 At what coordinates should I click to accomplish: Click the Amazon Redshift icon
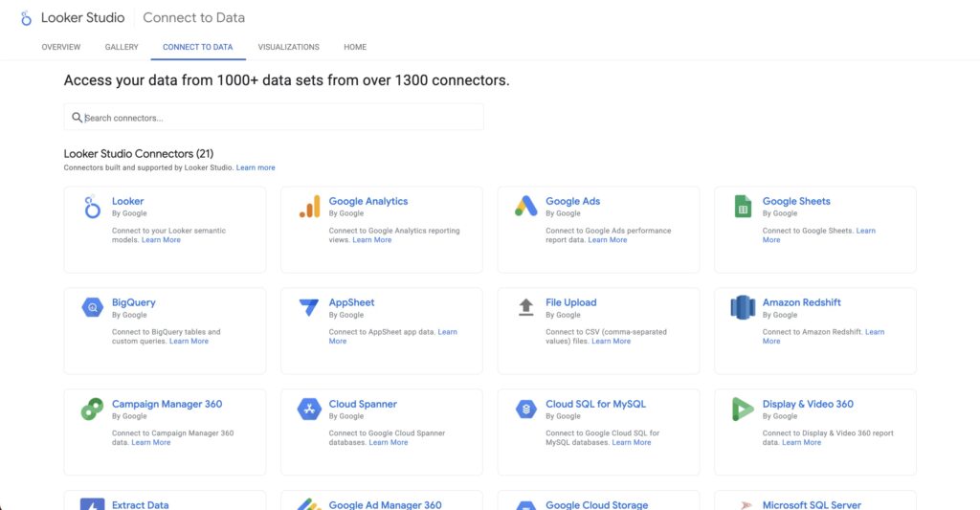[x=743, y=307]
